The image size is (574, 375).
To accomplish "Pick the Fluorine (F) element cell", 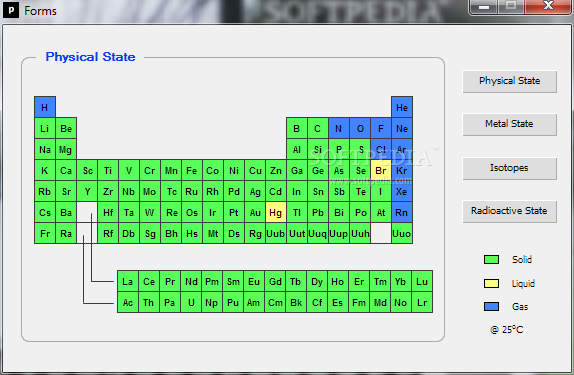I will (x=381, y=128).
